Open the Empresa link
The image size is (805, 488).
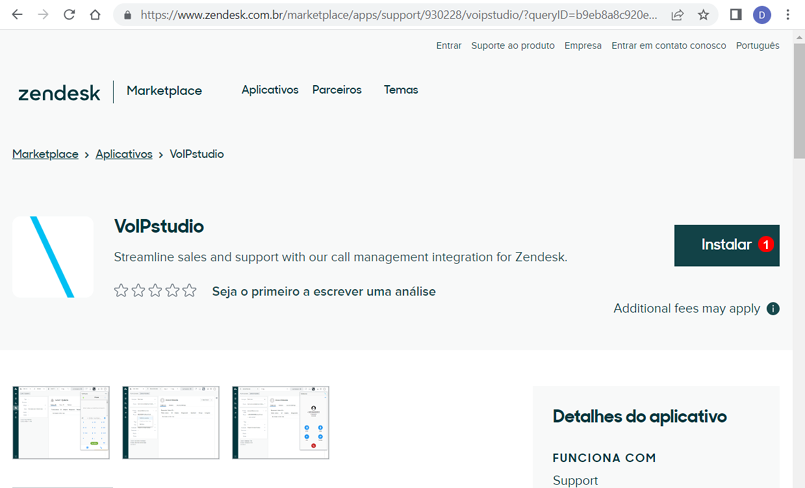[583, 46]
